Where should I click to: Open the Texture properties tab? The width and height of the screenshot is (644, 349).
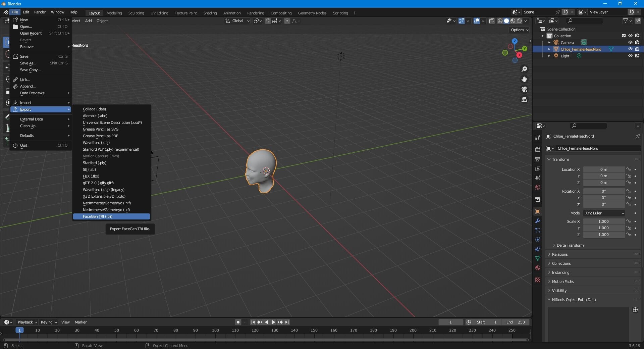[538, 280]
